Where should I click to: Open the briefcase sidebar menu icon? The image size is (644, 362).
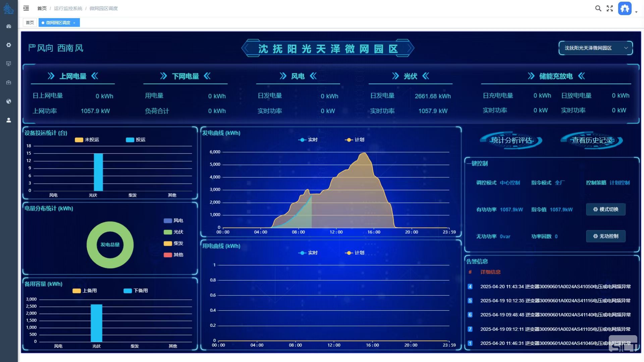(x=9, y=82)
